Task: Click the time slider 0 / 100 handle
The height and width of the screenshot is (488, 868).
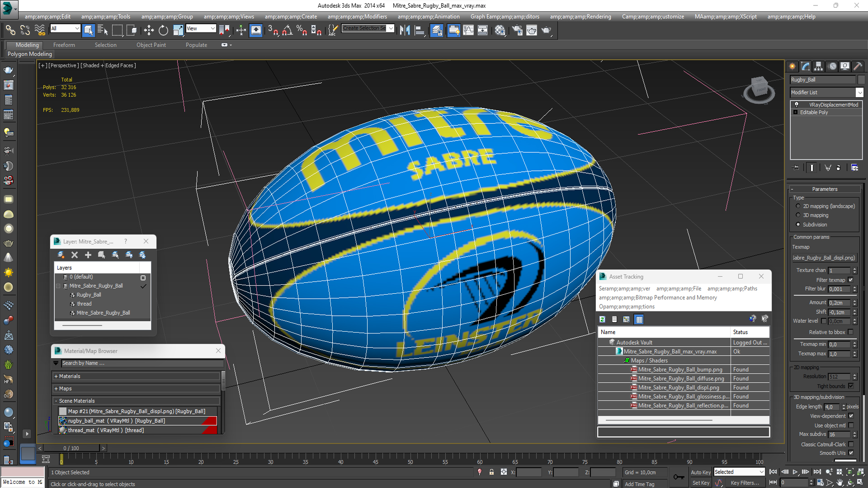Action: point(71,448)
